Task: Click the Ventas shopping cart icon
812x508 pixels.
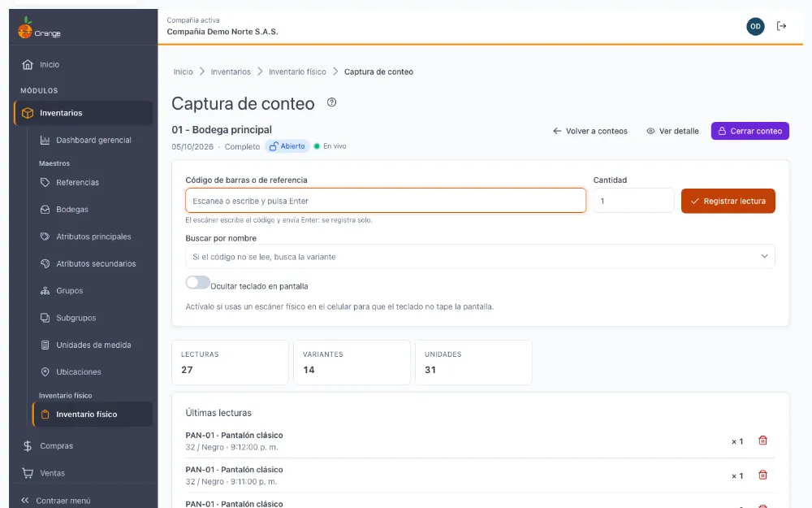Action: pos(28,473)
